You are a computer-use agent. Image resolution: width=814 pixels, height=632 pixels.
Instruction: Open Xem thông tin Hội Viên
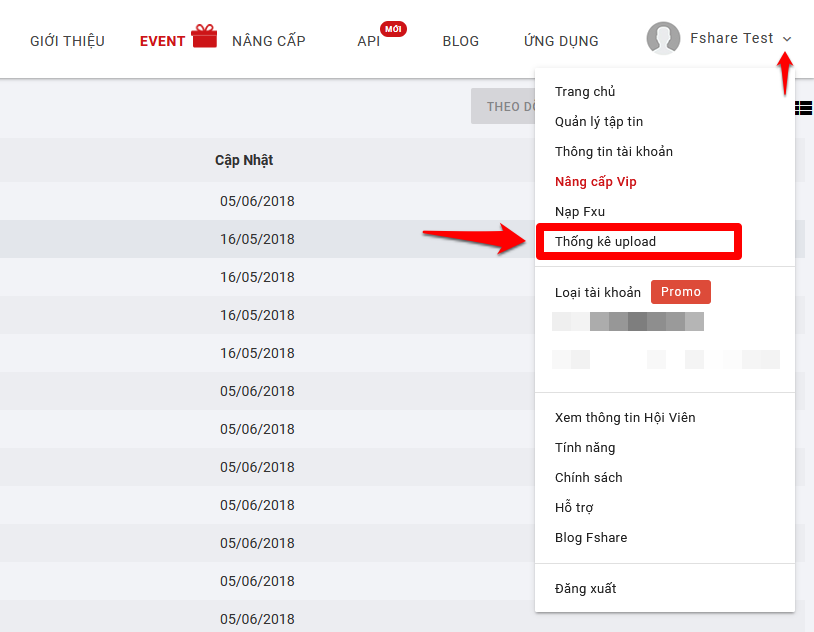click(x=625, y=418)
